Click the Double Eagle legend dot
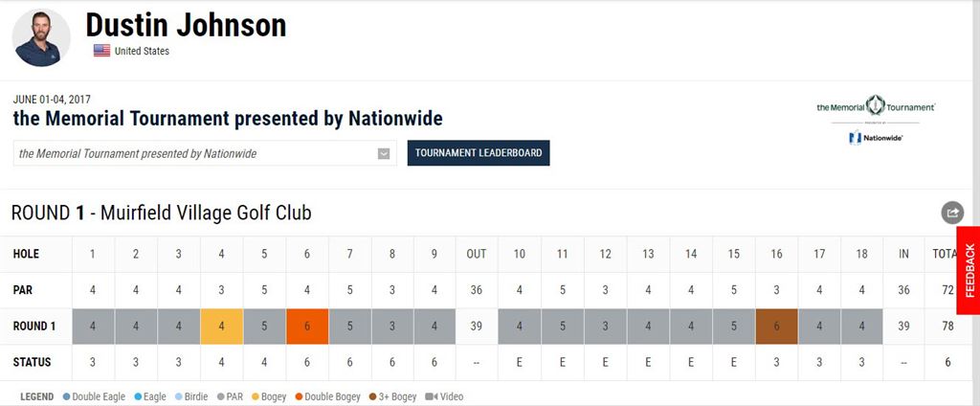980x406 pixels. pos(66,396)
